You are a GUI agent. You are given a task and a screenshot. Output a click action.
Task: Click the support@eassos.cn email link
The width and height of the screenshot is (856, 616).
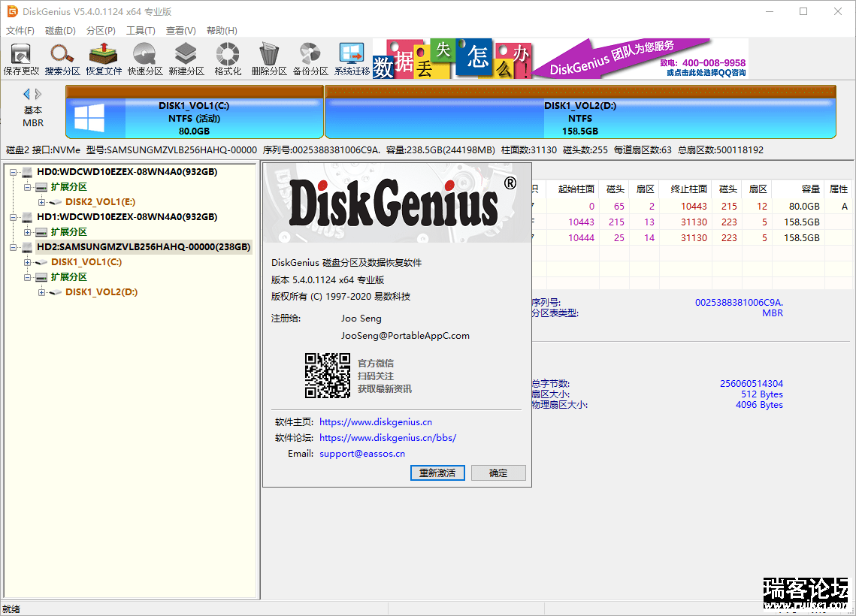(x=362, y=454)
